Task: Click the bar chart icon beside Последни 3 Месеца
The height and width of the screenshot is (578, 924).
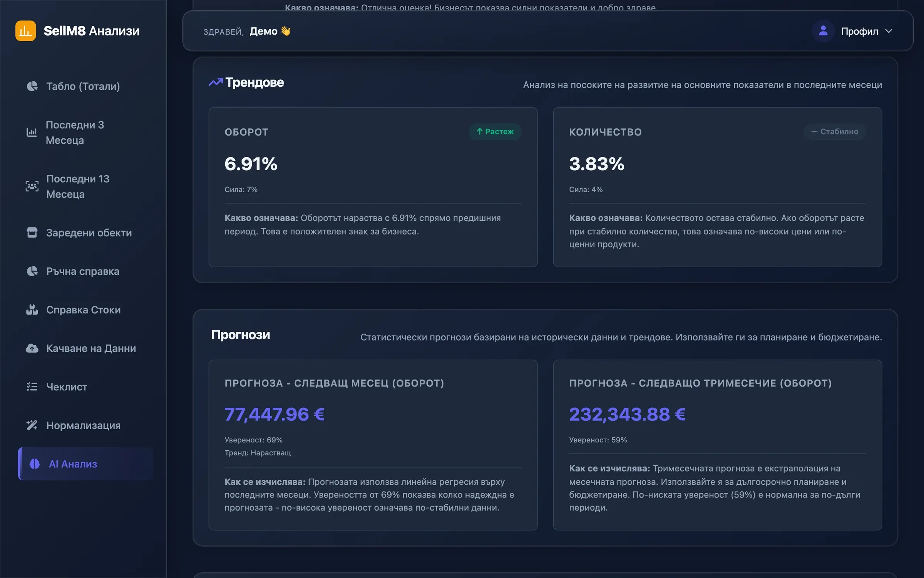Action: tap(32, 132)
